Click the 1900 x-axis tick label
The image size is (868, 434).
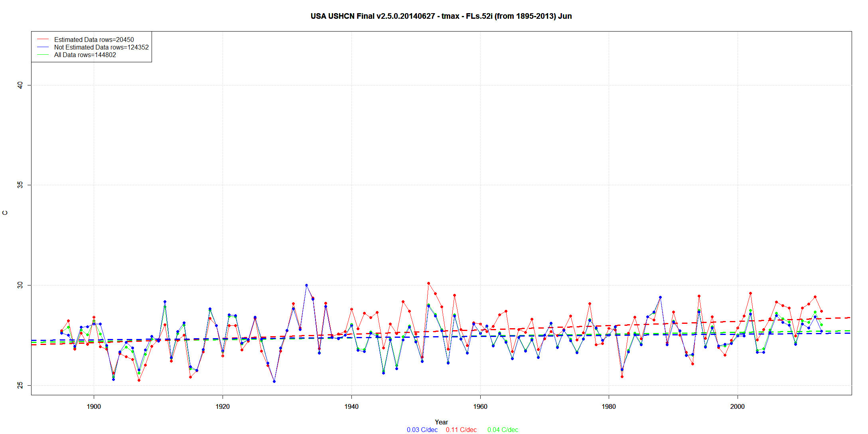[94, 406]
